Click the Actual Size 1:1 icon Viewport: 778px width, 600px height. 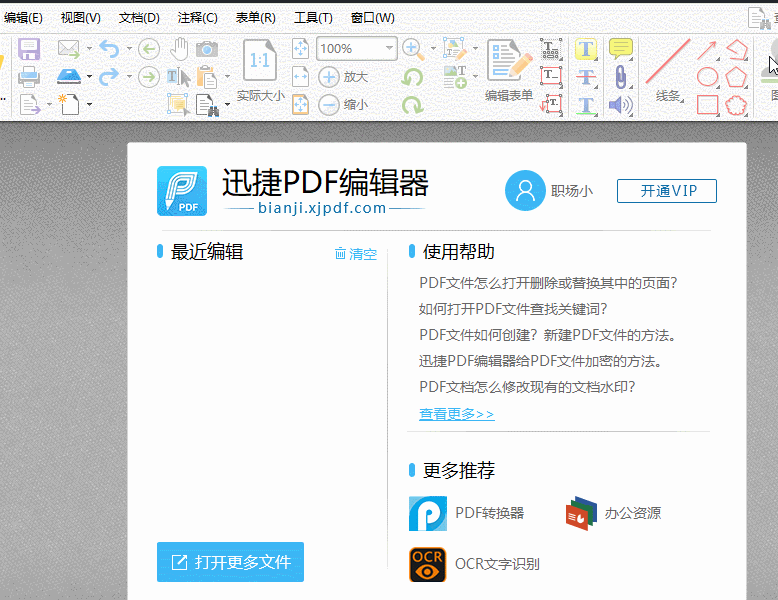259,60
